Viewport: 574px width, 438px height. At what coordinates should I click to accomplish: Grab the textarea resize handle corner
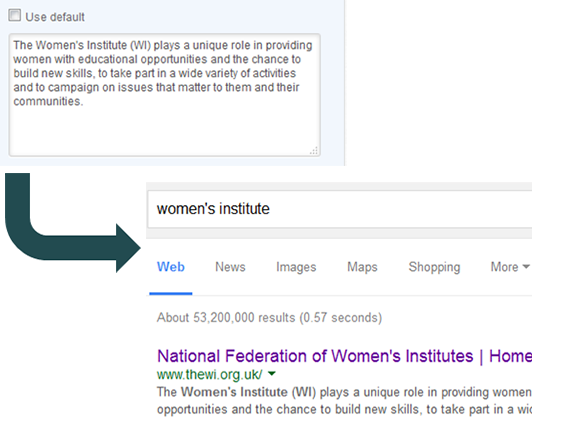[x=314, y=151]
